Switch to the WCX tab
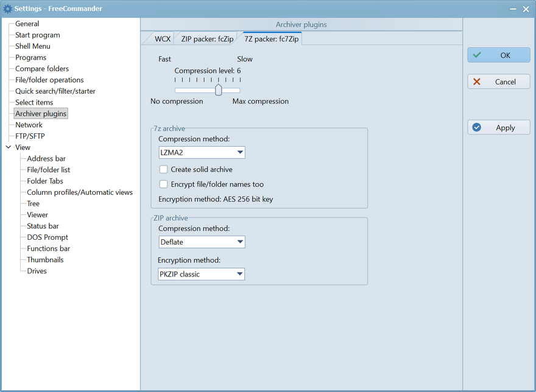 tap(162, 39)
